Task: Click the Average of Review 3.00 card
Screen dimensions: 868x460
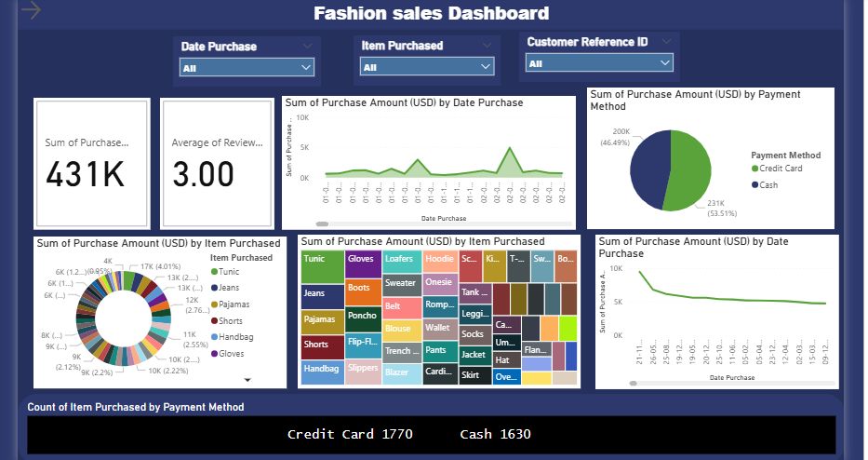Action: 218,164
